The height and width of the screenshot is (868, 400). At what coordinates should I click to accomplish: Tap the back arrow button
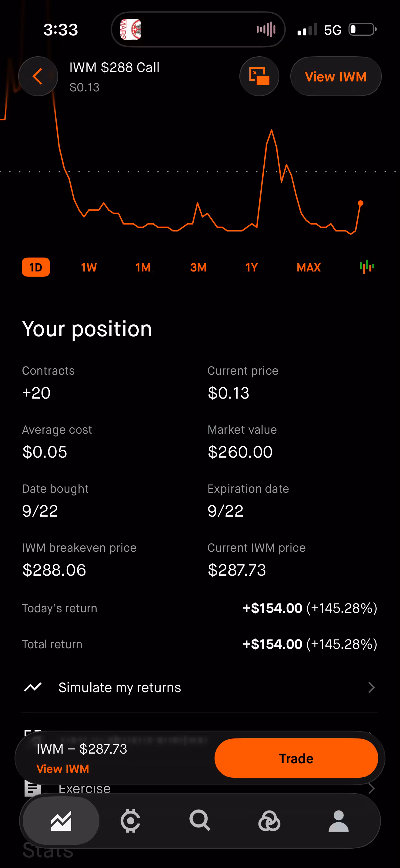click(x=38, y=77)
